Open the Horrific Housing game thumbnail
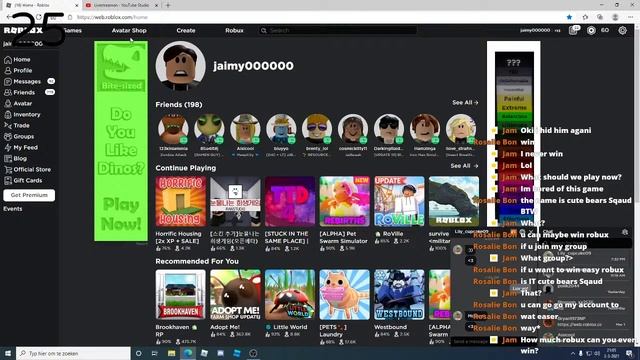The height and width of the screenshot is (360, 640). tap(180, 202)
